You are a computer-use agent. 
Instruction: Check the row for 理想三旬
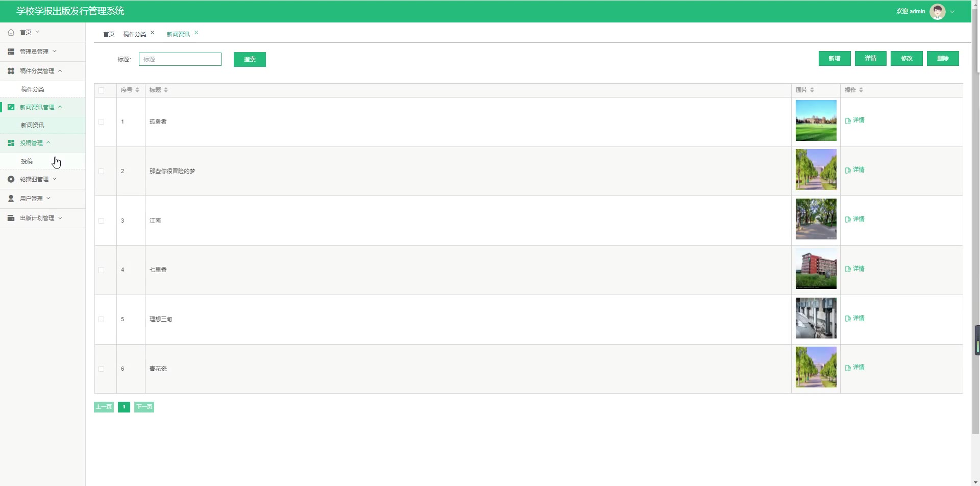point(101,319)
